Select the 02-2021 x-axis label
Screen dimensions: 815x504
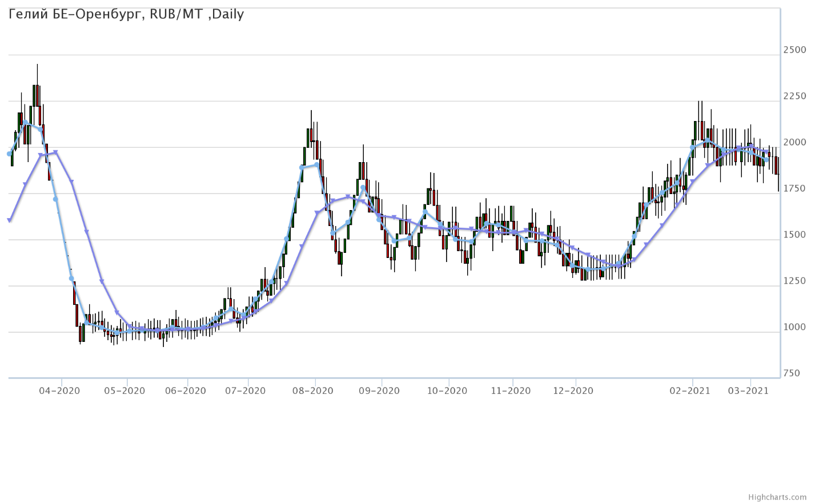690,390
